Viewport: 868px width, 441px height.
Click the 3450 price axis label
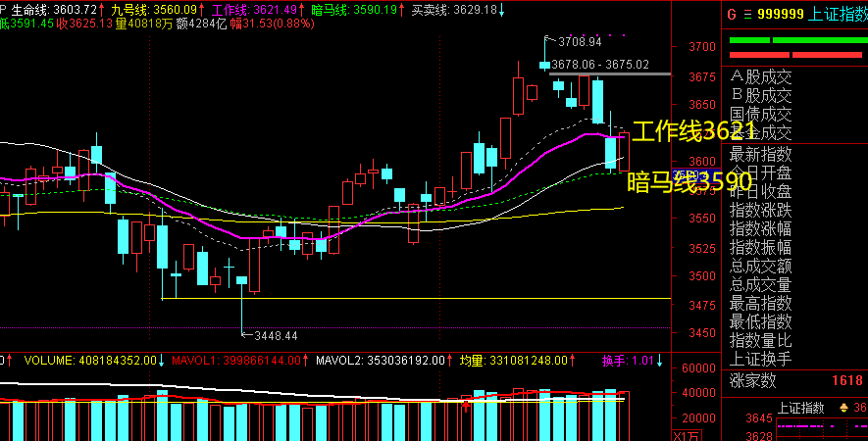(702, 333)
